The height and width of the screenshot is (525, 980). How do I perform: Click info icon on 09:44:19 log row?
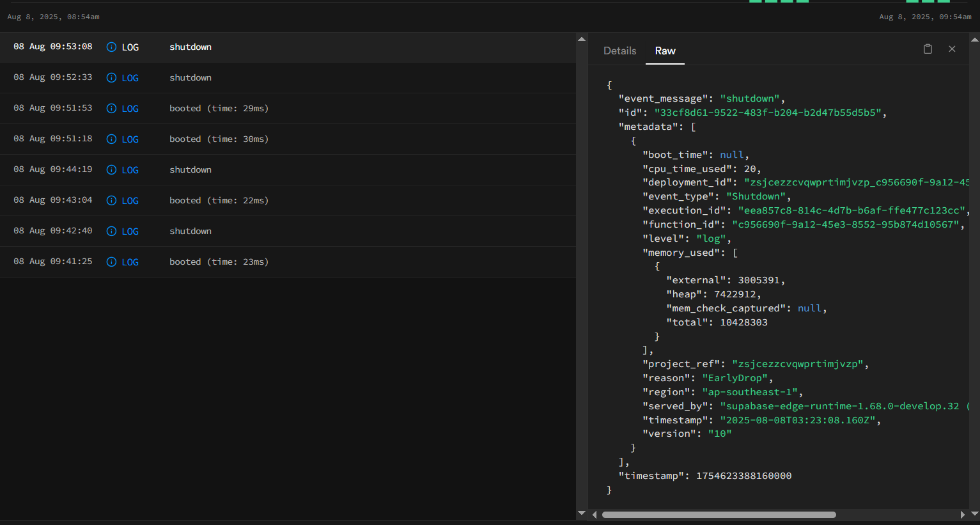111,170
